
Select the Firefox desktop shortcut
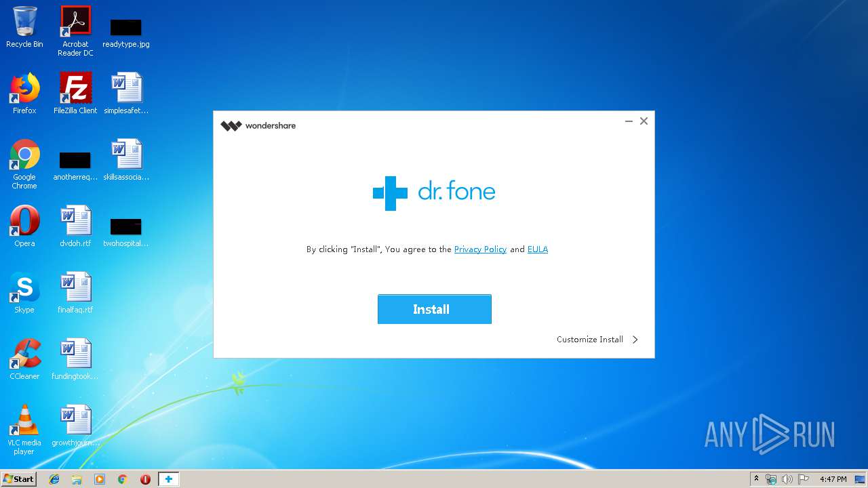coord(24,94)
